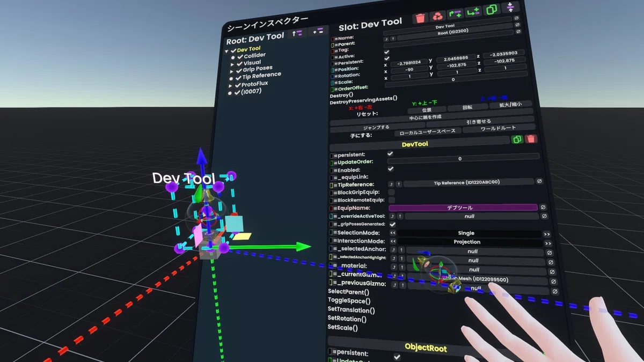The image size is (644, 362).
Task: Duplicate the DevTool component with green icon
Action: click(x=517, y=139)
